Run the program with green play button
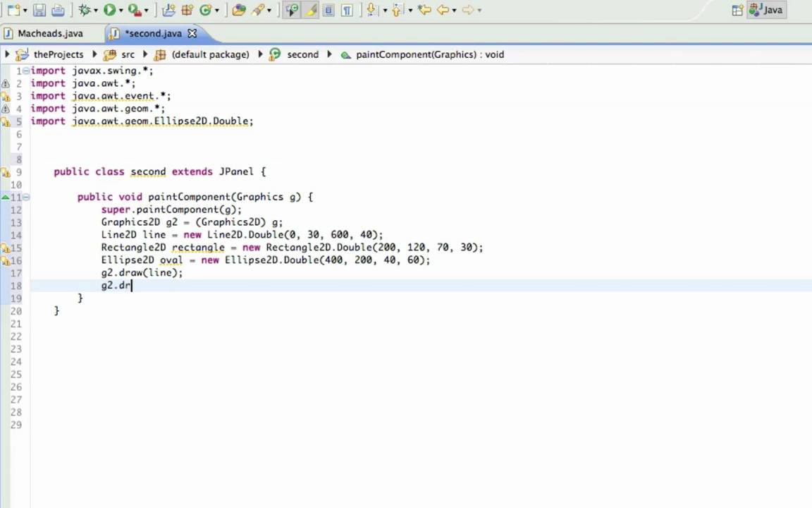The height and width of the screenshot is (508, 812). click(x=109, y=10)
